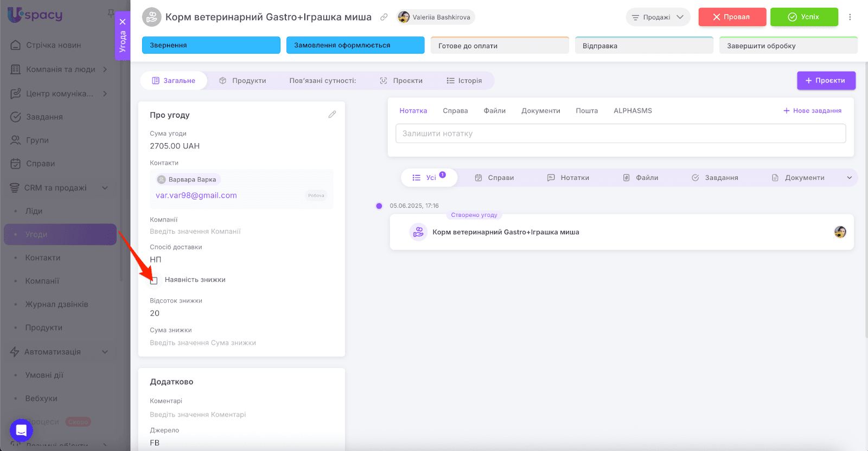The image size is (868, 451).
Task: Click the Нове завдання link
Action: pos(812,111)
